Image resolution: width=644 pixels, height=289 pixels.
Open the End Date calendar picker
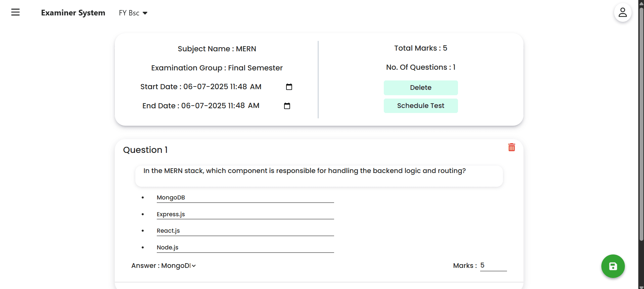[287, 106]
